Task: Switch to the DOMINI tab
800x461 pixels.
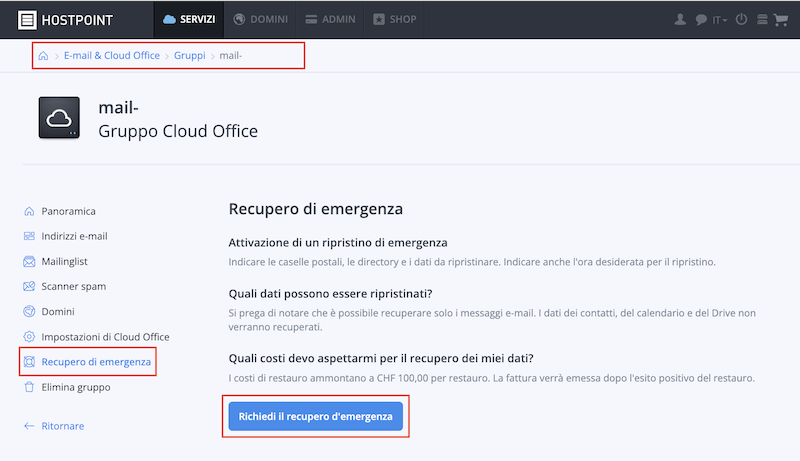Action: pyautogui.click(x=261, y=19)
